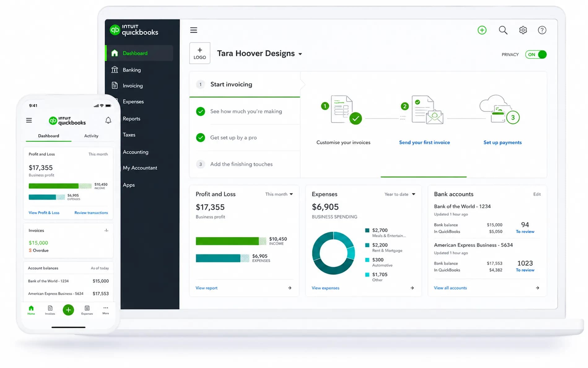Viewport: 588px width, 368px height.
Task: Click the Meals & Entertainment legend color swatch
Action: point(367,230)
